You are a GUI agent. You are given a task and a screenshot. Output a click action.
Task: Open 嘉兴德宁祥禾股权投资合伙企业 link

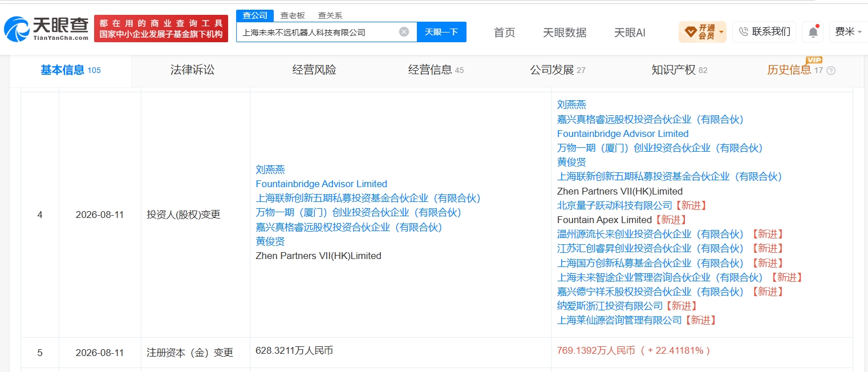click(x=650, y=292)
